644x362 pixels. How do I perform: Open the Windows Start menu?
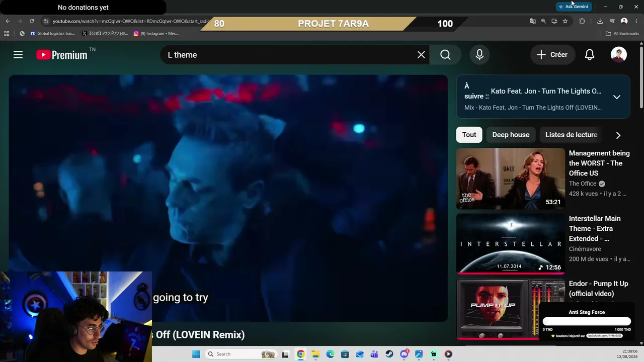[196, 354]
